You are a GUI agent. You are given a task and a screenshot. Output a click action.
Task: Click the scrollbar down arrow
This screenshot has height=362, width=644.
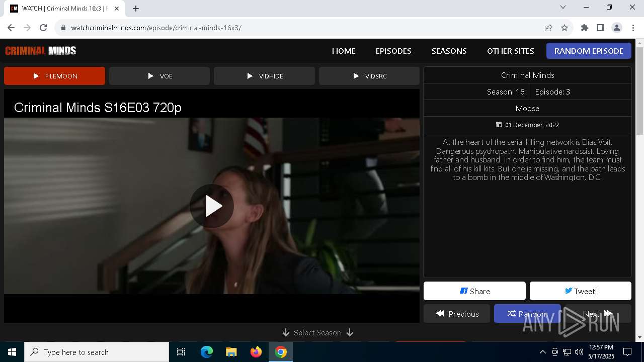(x=640, y=337)
